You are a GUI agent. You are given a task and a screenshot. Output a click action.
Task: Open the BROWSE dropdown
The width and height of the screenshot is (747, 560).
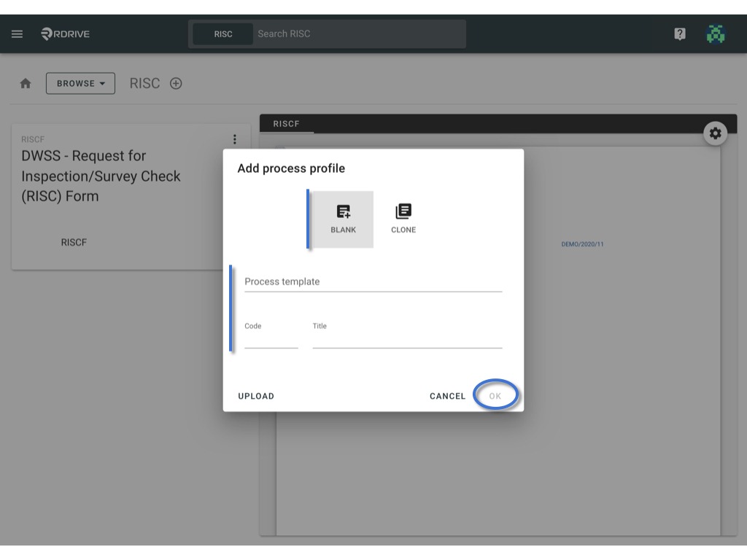(x=80, y=83)
